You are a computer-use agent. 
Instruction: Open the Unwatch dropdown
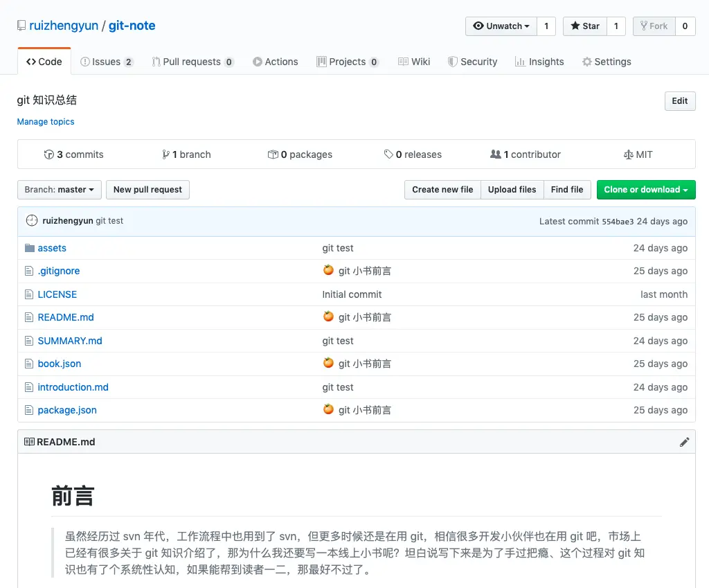pos(501,26)
